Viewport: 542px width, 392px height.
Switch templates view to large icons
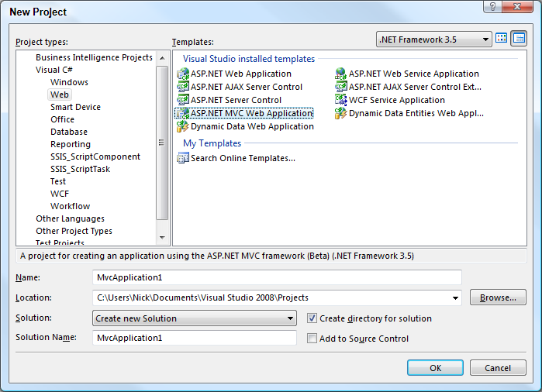pos(502,38)
